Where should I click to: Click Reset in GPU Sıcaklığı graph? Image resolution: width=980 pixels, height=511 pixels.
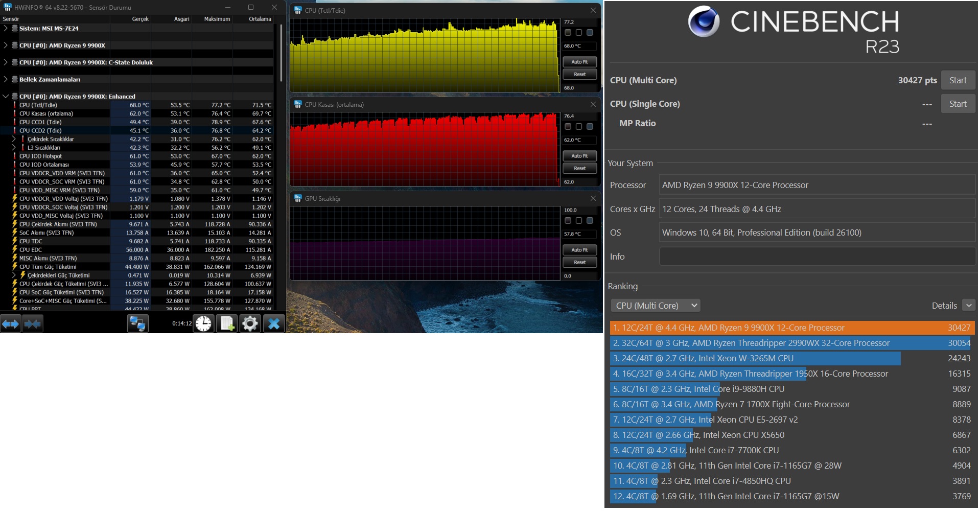click(579, 262)
